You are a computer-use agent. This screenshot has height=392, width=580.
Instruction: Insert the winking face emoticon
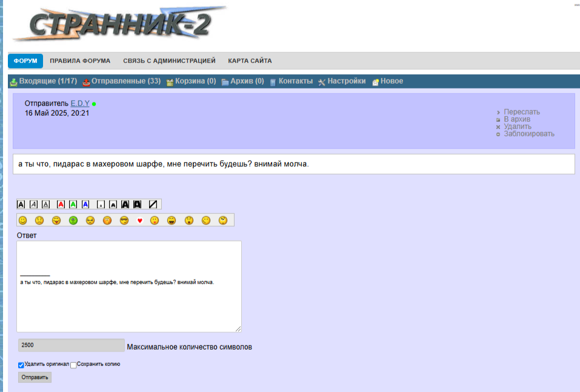coord(206,221)
